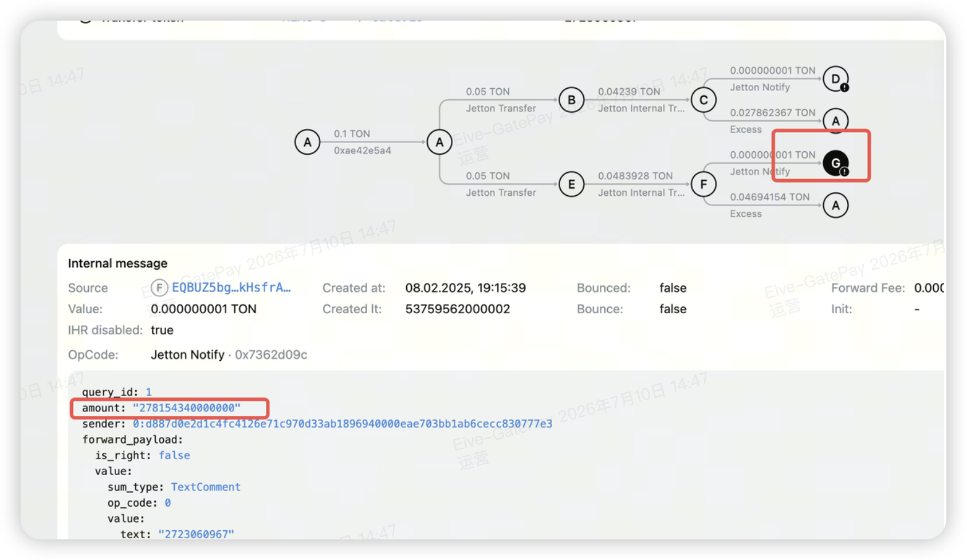Image resolution: width=967 pixels, height=560 pixels.
Task: Select node C in the transaction graph
Action: point(703,100)
